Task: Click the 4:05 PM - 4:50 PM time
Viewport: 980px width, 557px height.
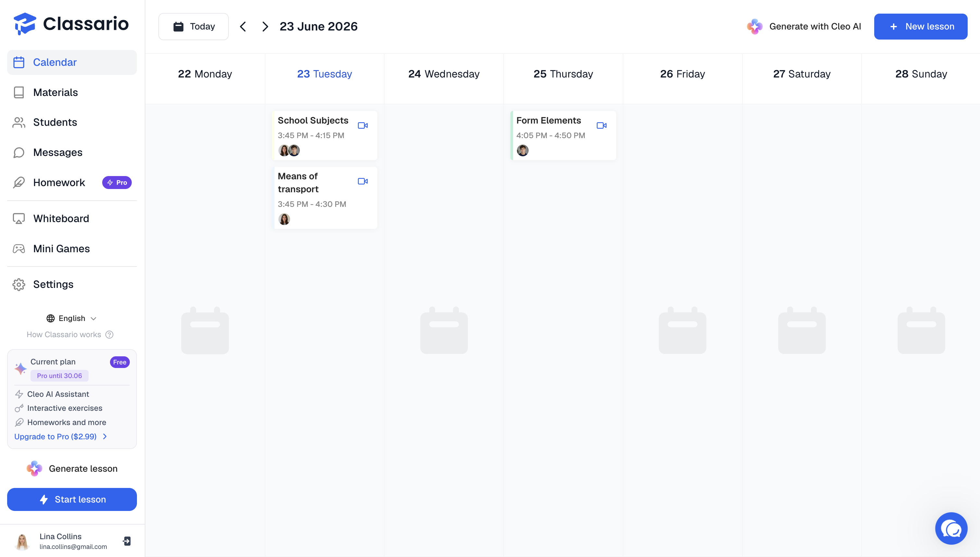Action: click(550, 136)
